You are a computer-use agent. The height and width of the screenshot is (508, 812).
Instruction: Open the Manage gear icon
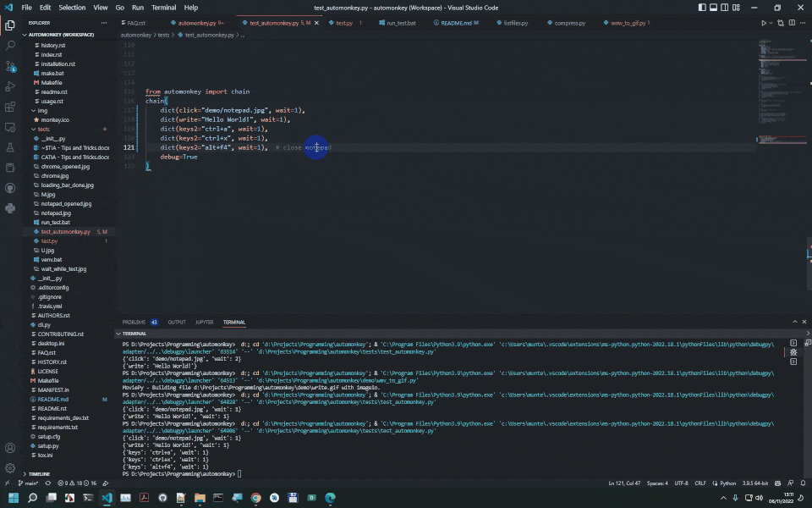(x=11, y=467)
